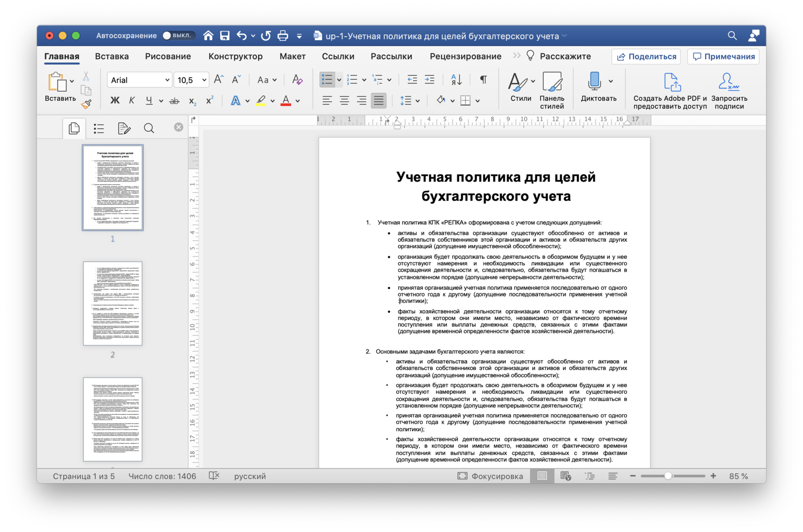Expand the Paste options arrow
The width and height of the screenshot is (803, 532).
72,81
